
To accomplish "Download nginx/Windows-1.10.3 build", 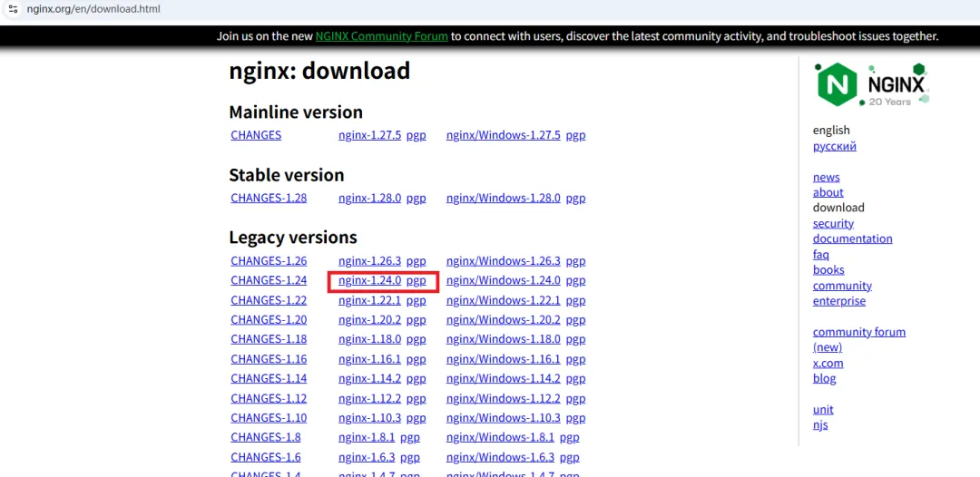I will (x=503, y=418).
